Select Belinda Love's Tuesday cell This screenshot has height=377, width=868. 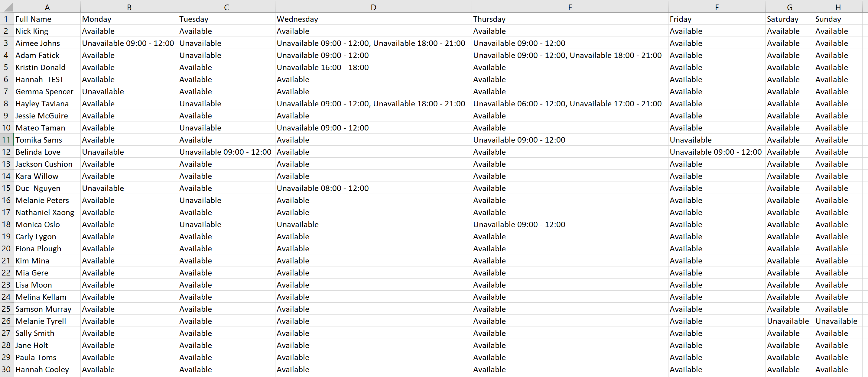(x=225, y=152)
